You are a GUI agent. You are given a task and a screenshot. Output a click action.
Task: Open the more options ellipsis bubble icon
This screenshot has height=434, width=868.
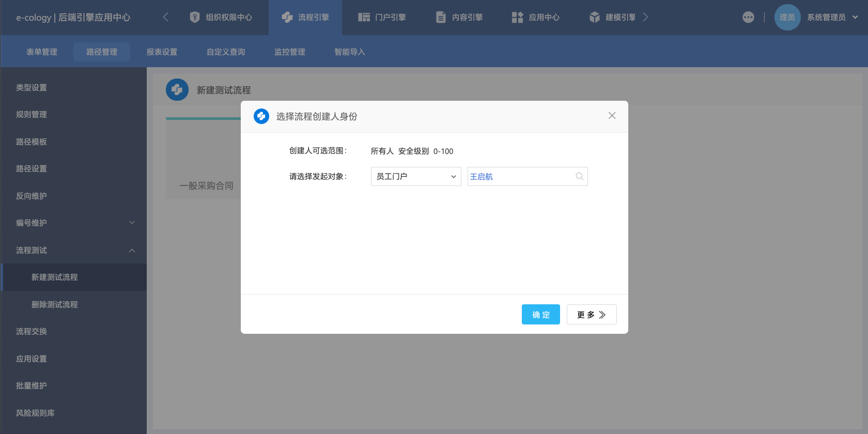tap(748, 17)
